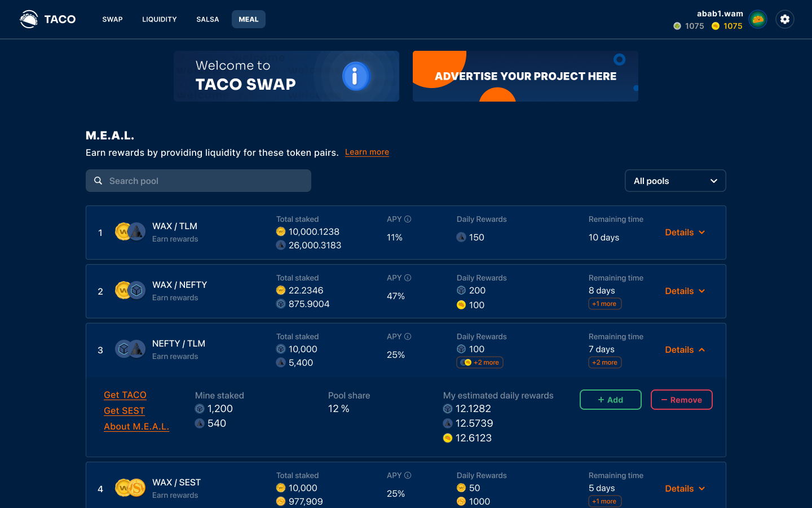The image size is (812, 508).
Task: Go to the SALSA tab
Action: click(x=208, y=19)
